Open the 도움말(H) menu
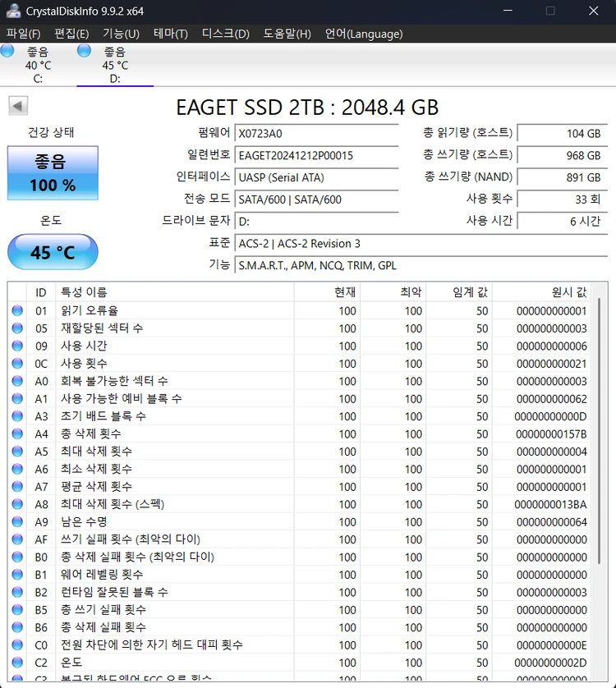Screen dimensions: 616x688 [x=287, y=34]
